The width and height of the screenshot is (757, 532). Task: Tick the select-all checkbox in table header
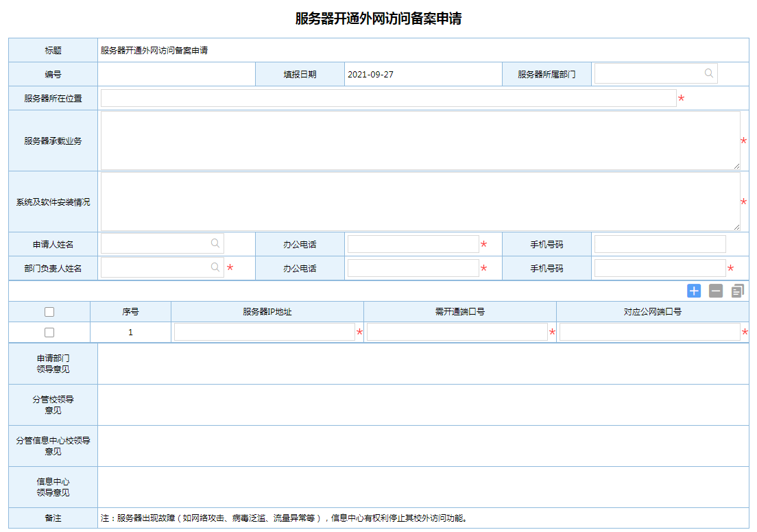point(49,312)
